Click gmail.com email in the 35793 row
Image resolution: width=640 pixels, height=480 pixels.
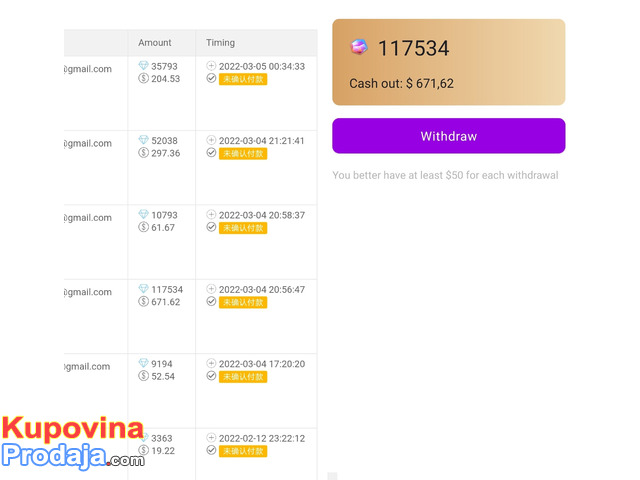coord(88,69)
